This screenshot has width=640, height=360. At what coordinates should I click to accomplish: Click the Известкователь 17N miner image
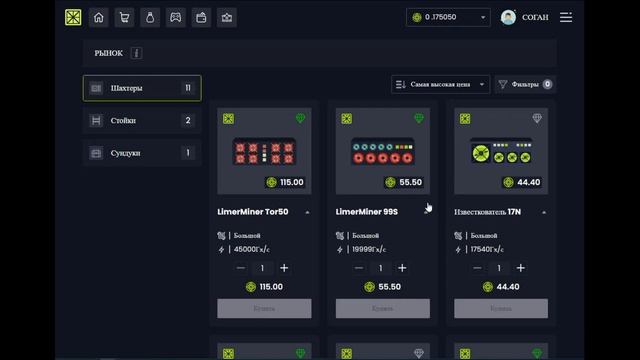tap(501, 152)
